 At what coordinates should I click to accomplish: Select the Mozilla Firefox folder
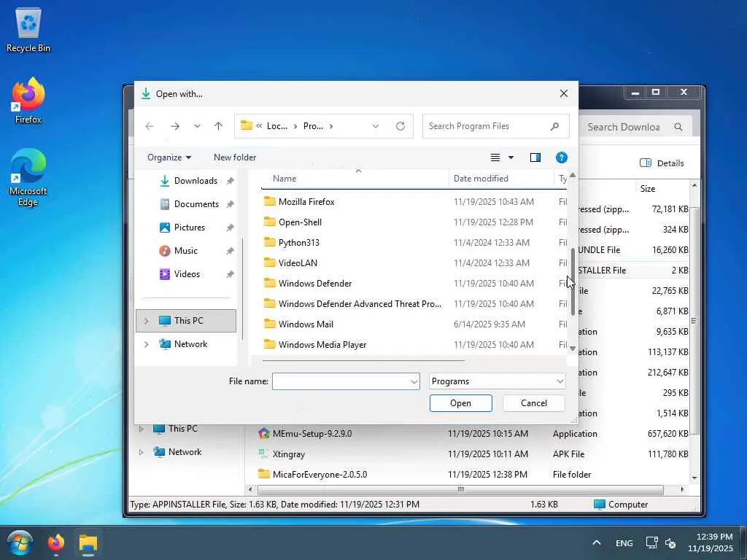(306, 202)
